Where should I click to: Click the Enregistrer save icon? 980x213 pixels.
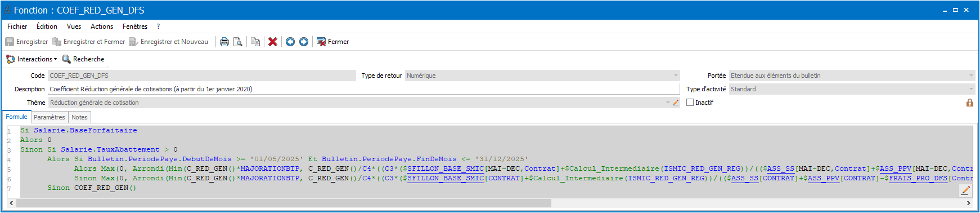click(x=10, y=42)
